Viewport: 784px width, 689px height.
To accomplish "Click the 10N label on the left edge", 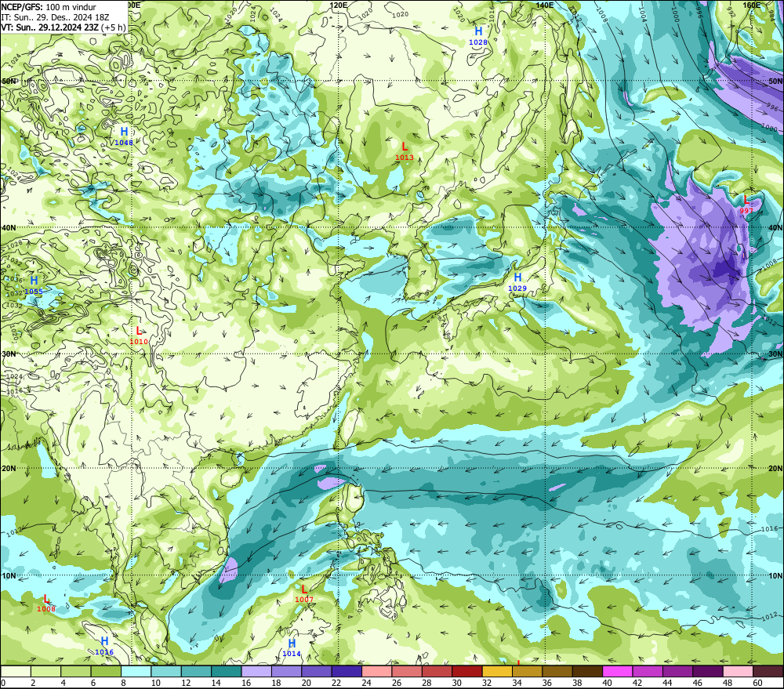I will point(9,575).
